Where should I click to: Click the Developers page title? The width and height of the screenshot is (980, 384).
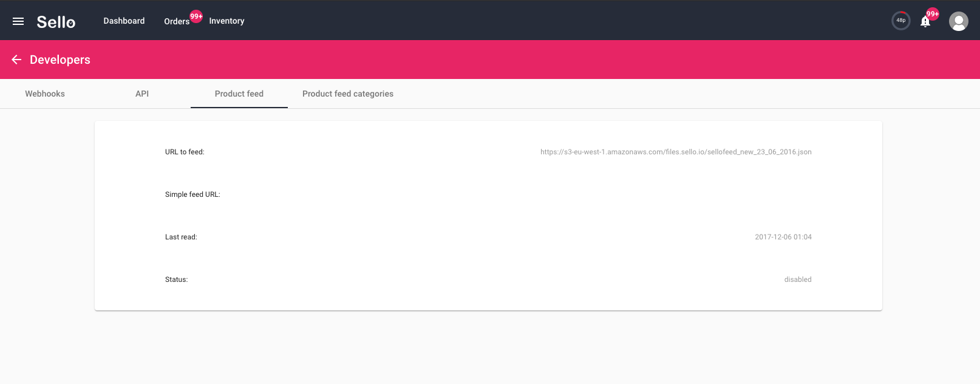click(x=60, y=60)
